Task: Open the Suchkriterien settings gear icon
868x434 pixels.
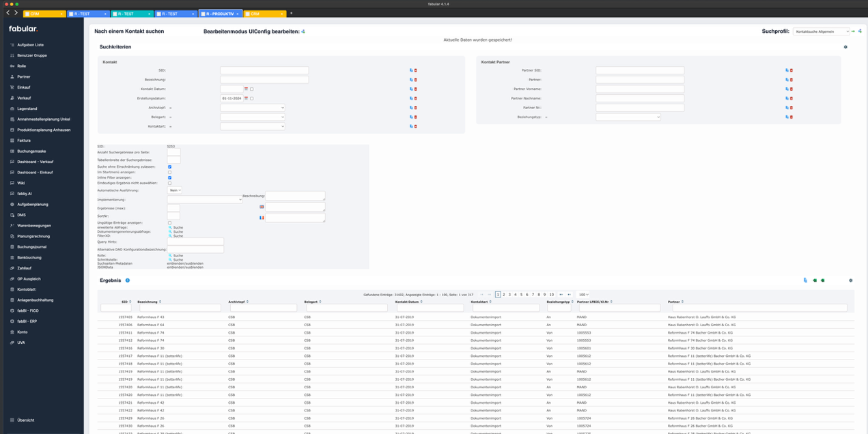Action: (x=845, y=47)
